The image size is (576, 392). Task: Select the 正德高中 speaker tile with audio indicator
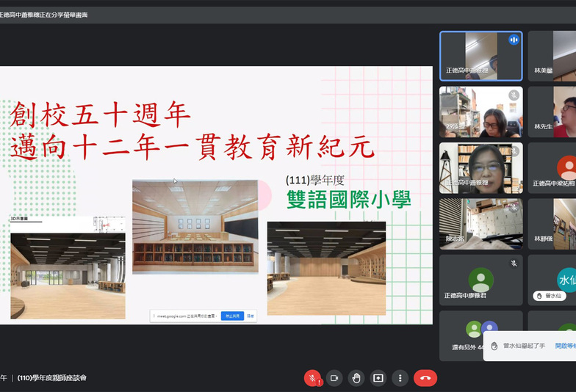coord(480,56)
